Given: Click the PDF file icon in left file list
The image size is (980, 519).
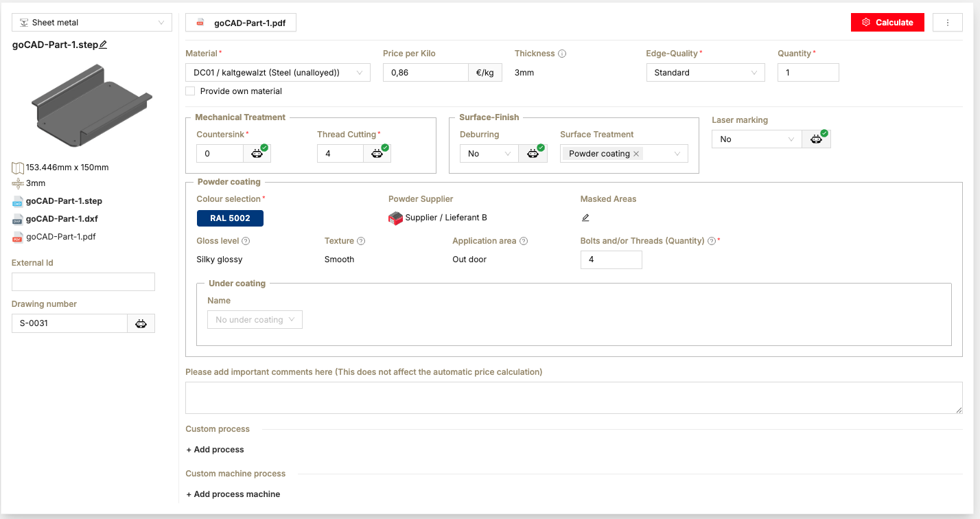Looking at the screenshot, I should [18, 238].
